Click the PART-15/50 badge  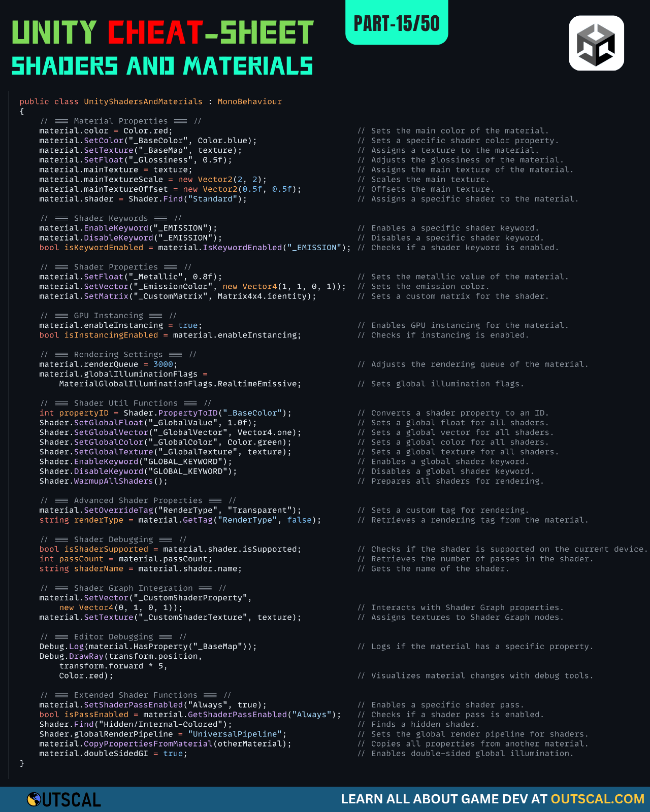pyautogui.click(x=397, y=23)
